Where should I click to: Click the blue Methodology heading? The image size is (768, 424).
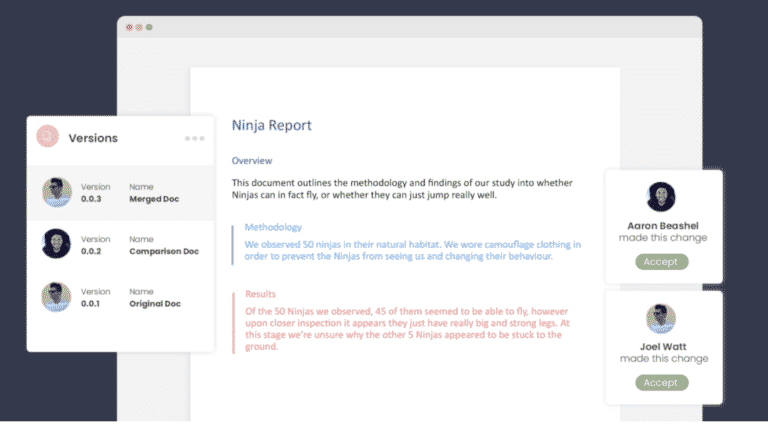click(x=273, y=227)
